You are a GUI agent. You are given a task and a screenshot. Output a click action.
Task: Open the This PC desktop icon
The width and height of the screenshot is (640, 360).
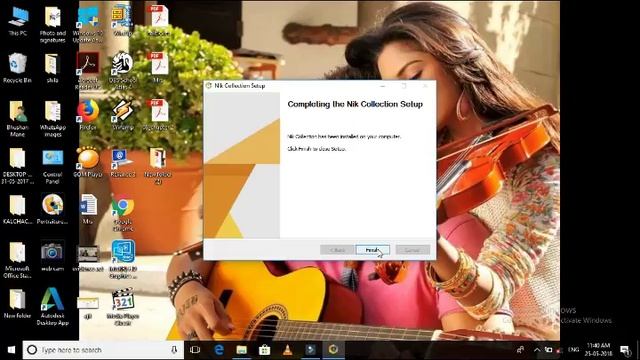(x=18, y=22)
